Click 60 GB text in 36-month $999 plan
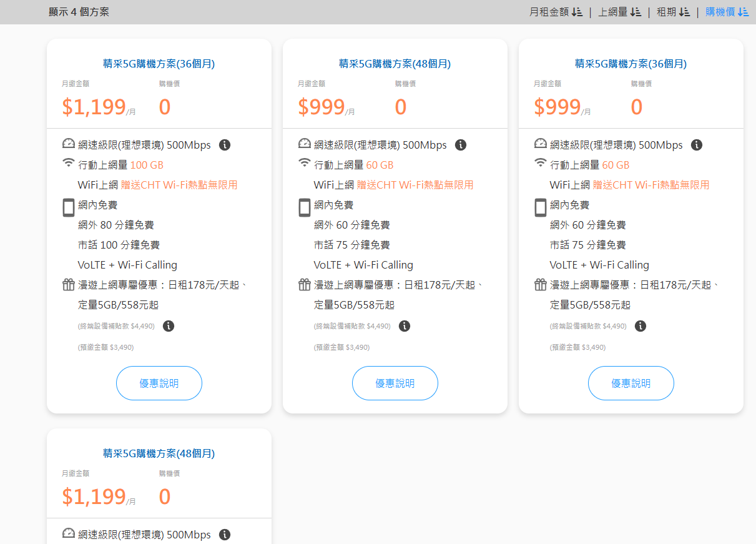This screenshot has height=544, width=756. [616, 165]
